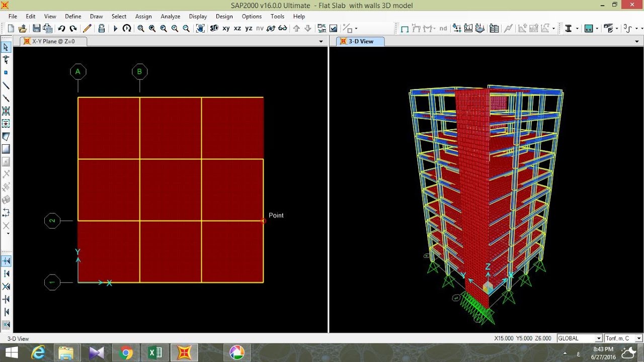
Task: Open the cold-formed design dropdown arrow
Action: pyautogui.click(x=637, y=29)
